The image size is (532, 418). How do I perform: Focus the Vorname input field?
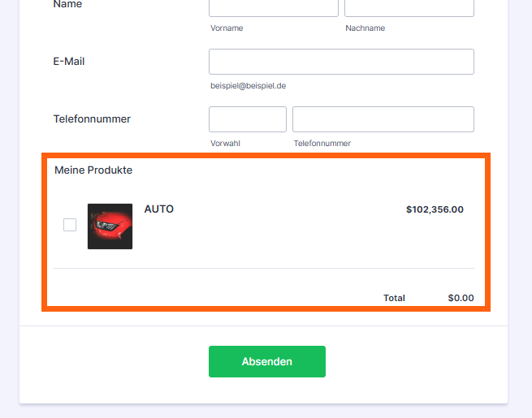tap(274, 7)
